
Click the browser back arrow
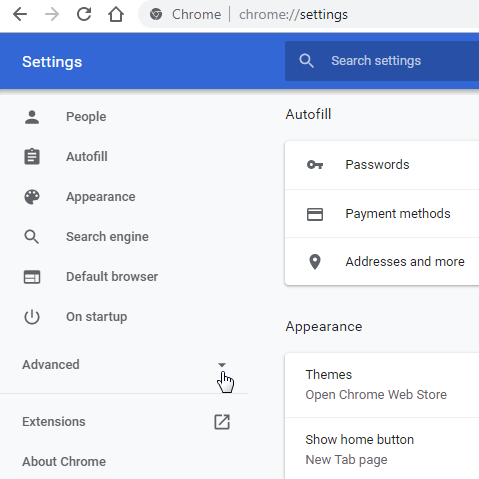20,14
